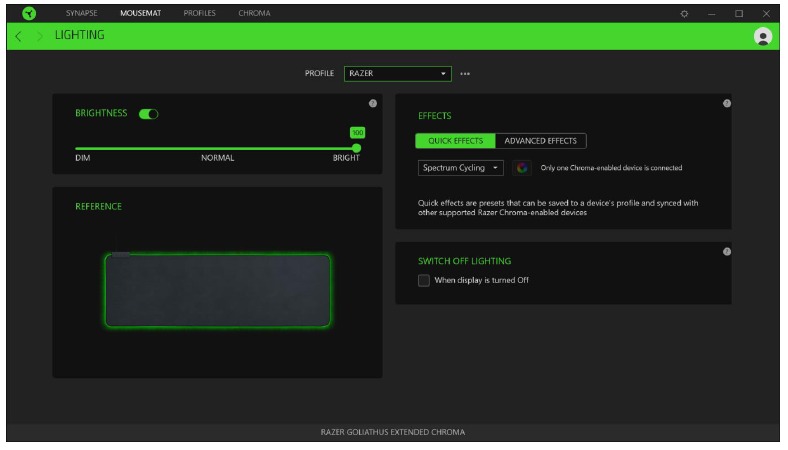Click the BRIGHT brightness label
Screen dimensions: 788x450
pyautogui.click(x=346, y=158)
